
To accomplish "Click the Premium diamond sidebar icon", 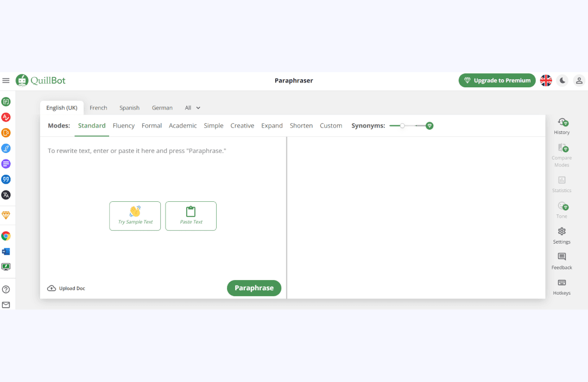I will point(6,215).
